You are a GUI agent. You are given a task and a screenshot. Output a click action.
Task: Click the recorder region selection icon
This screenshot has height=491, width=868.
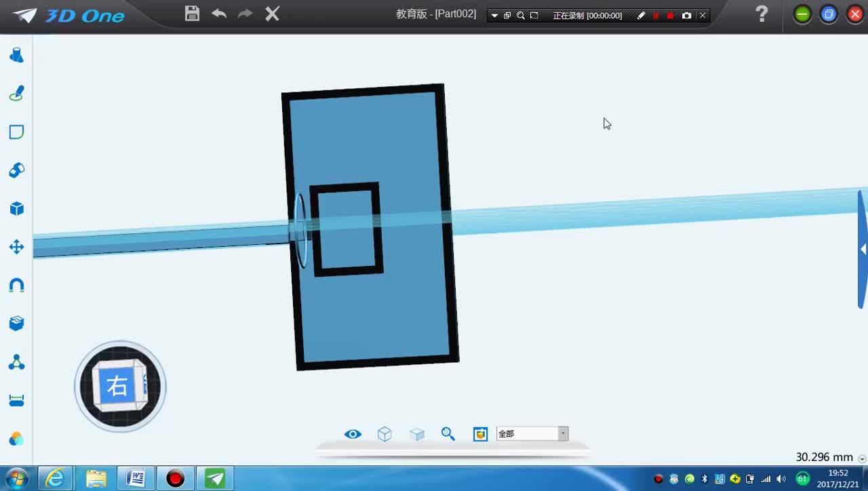point(534,16)
